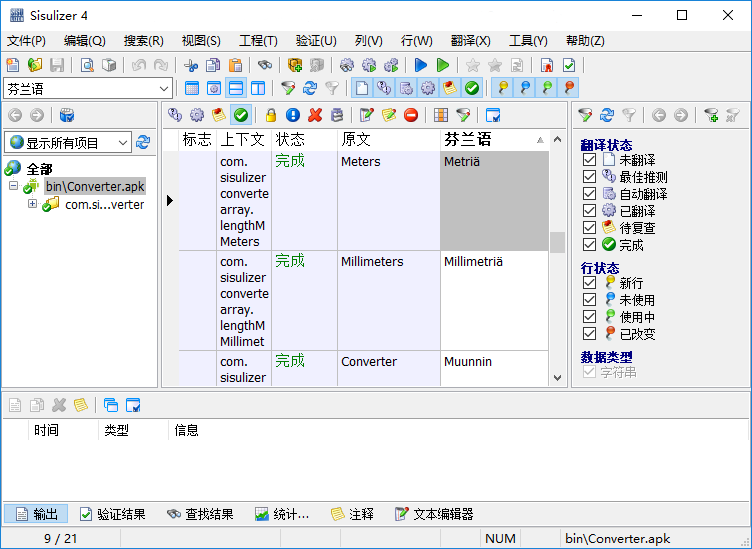Click the yellow pin row-state filter icon

503,88
